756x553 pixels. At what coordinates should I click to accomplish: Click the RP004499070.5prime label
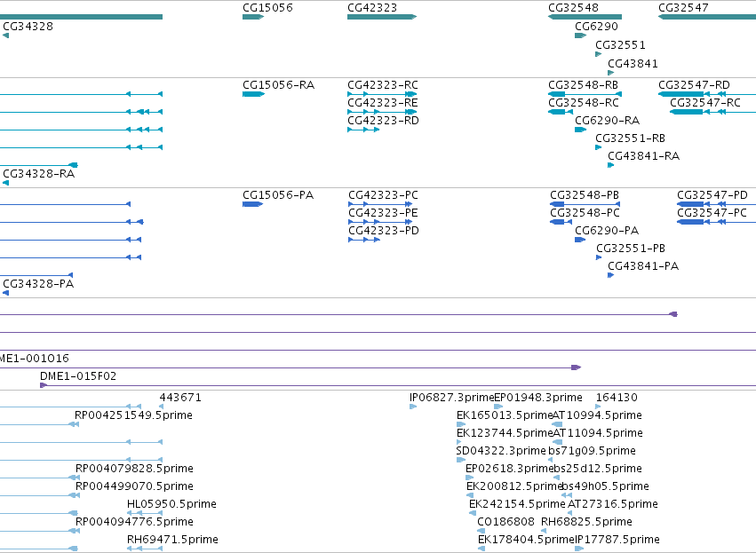click(x=134, y=486)
